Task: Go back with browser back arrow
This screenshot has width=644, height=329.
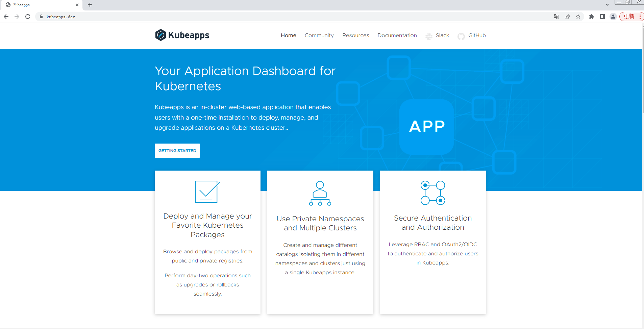Action: coord(6,17)
